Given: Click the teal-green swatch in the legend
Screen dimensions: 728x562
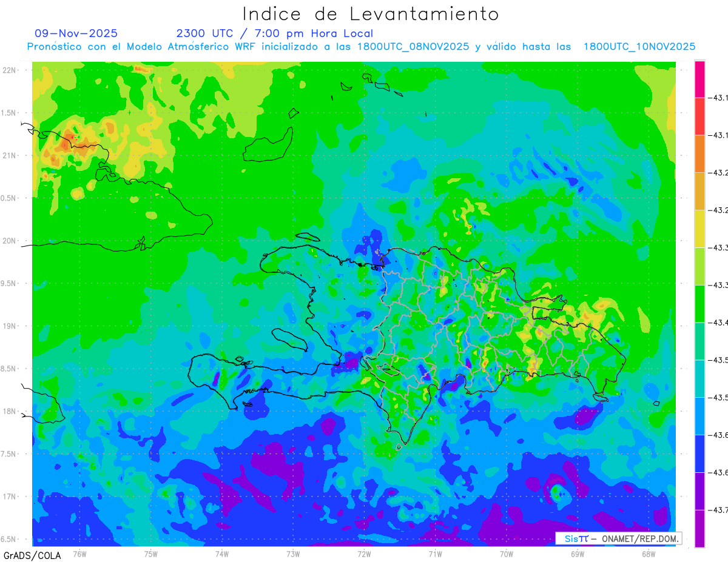Looking at the screenshot, I should coord(699,341).
